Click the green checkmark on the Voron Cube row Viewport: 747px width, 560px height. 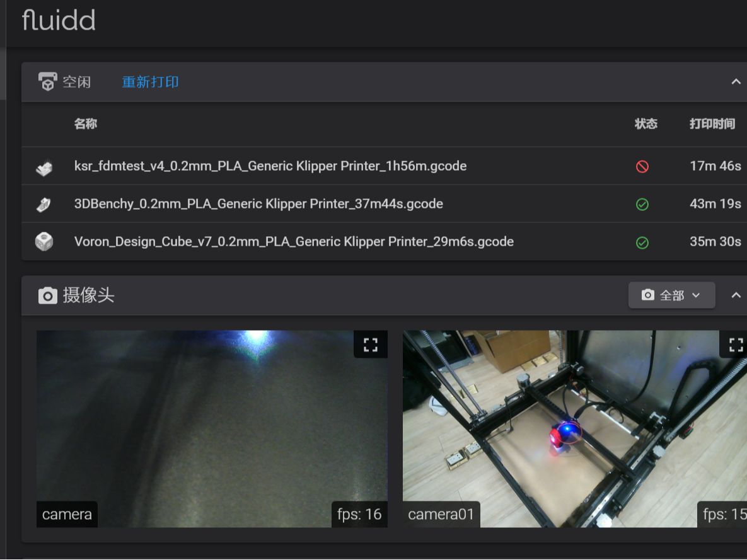[x=642, y=241]
